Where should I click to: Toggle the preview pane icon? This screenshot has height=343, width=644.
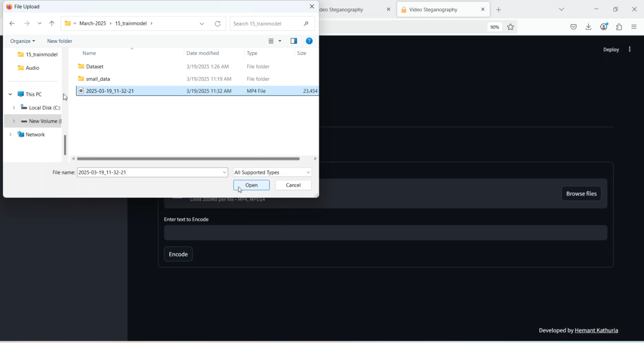tap(294, 41)
